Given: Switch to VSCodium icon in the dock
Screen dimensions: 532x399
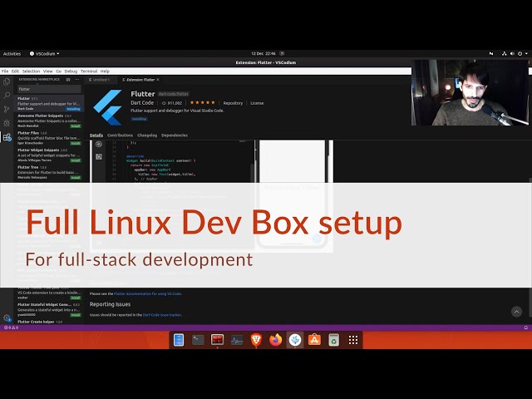Looking at the screenshot, I should tap(295, 340).
